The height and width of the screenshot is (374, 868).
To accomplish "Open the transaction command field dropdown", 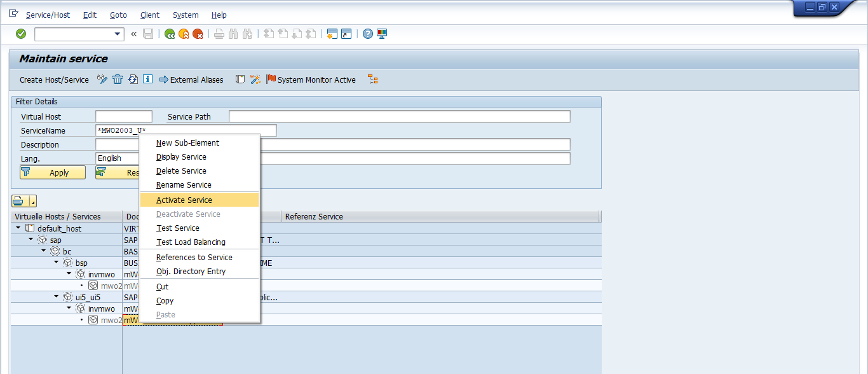I will (118, 34).
